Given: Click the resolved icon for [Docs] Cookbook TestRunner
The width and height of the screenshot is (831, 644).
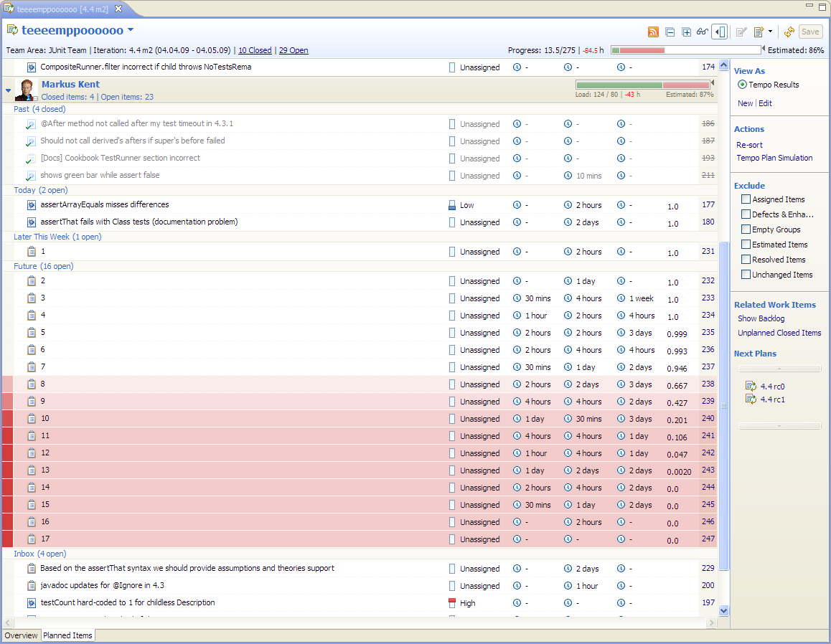Looking at the screenshot, I should pyautogui.click(x=31, y=158).
